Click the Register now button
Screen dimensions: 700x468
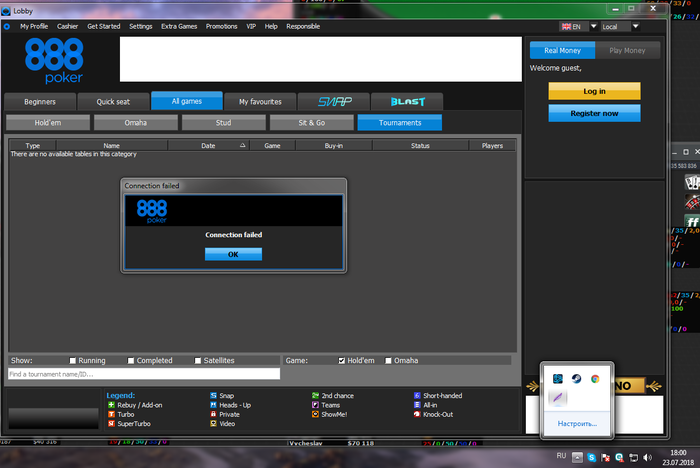click(x=594, y=113)
